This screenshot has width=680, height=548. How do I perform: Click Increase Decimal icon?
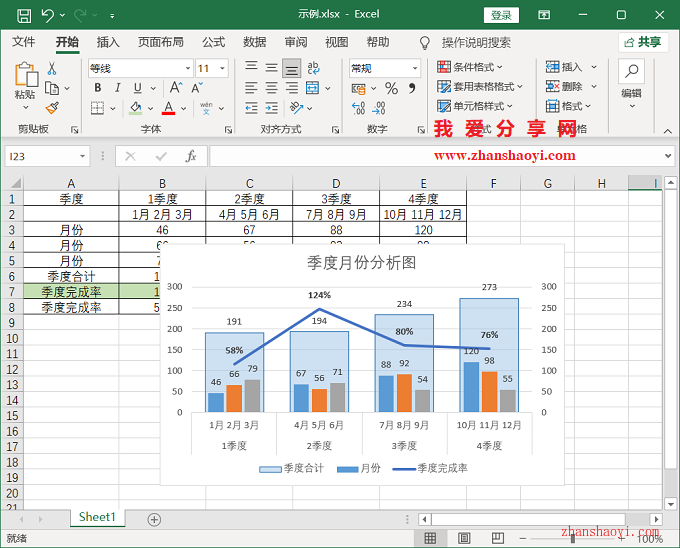(359, 108)
